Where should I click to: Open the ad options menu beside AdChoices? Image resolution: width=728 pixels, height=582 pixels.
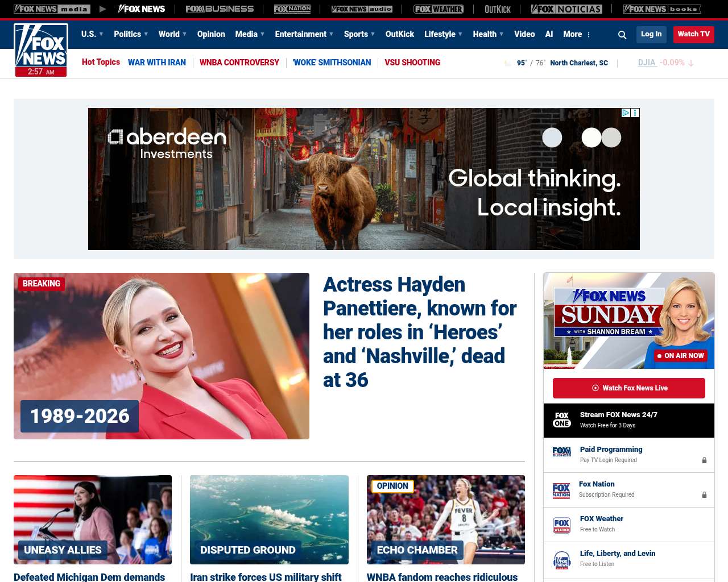(x=635, y=113)
